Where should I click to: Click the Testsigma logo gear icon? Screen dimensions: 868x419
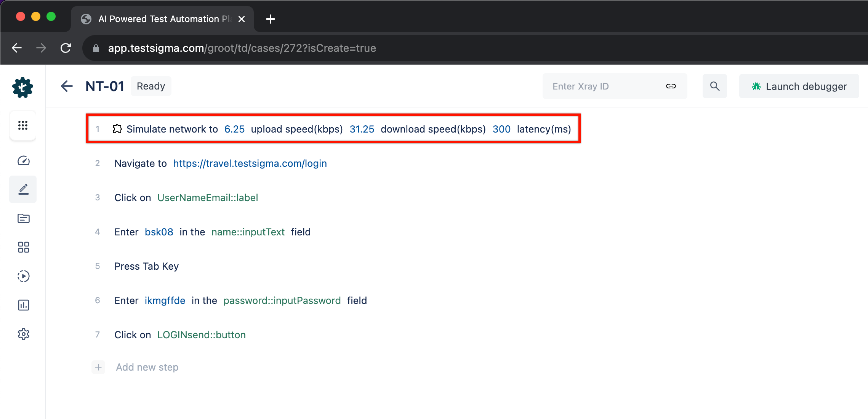(22, 88)
